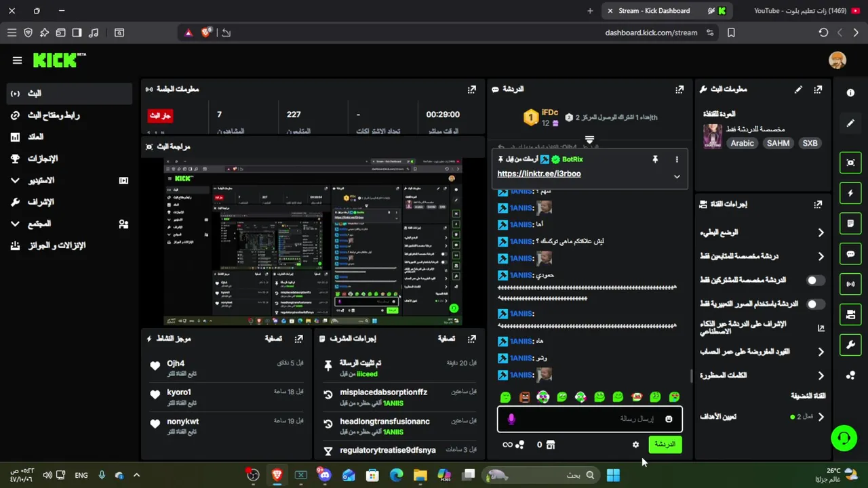Pop out the موجز النشاط panel
This screenshot has width=868, height=488.
(x=299, y=338)
